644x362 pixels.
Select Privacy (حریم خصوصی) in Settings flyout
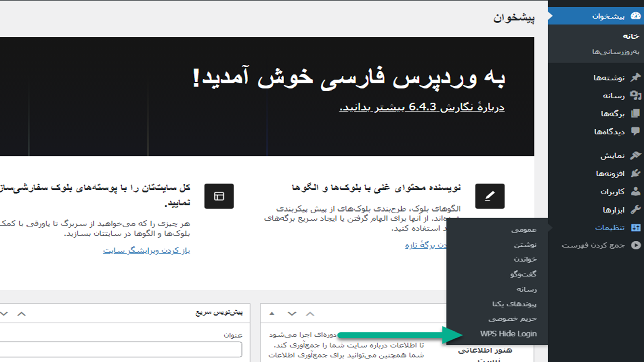[x=513, y=318]
